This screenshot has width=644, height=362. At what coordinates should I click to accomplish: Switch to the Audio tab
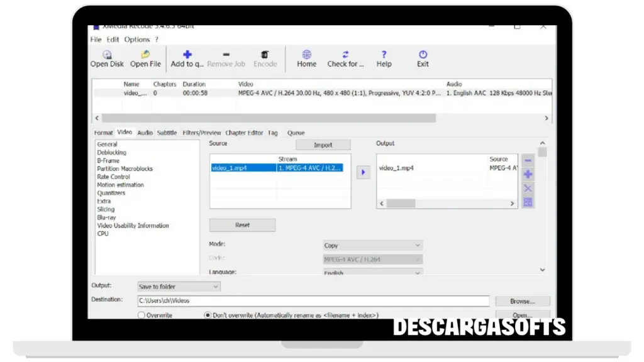tap(145, 133)
